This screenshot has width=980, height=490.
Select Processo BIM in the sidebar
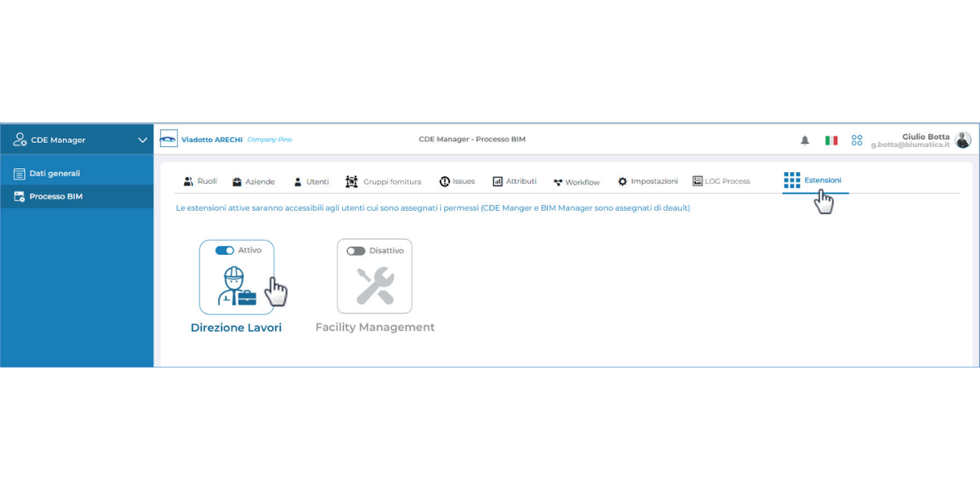pyautogui.click(x=55, y=197)
